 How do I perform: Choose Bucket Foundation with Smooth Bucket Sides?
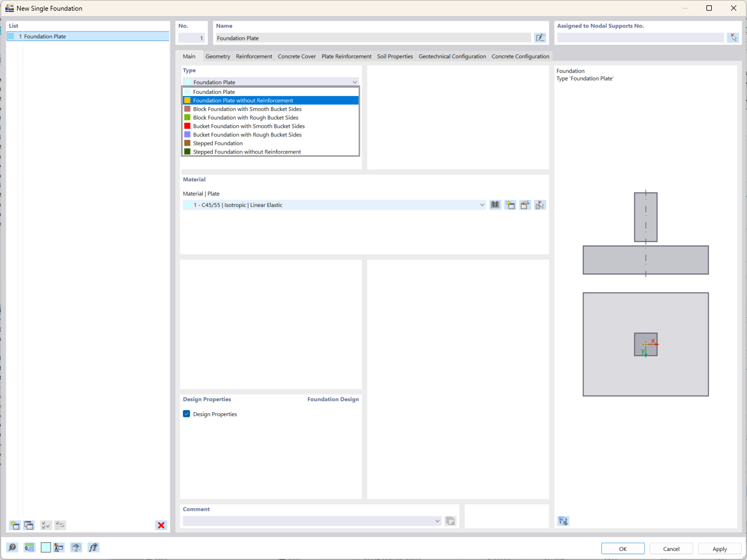(x=271, y=126)
